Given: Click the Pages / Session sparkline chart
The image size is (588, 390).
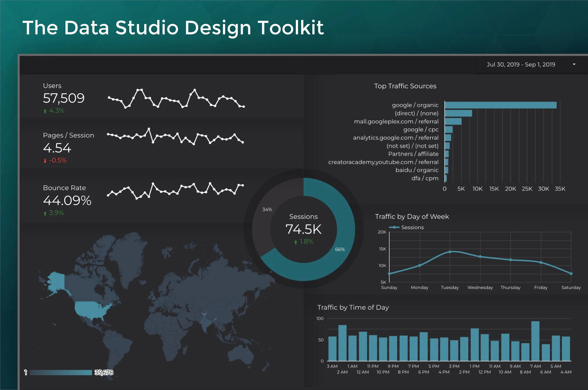Looking at the screenshot, I should tap(176, 137).
